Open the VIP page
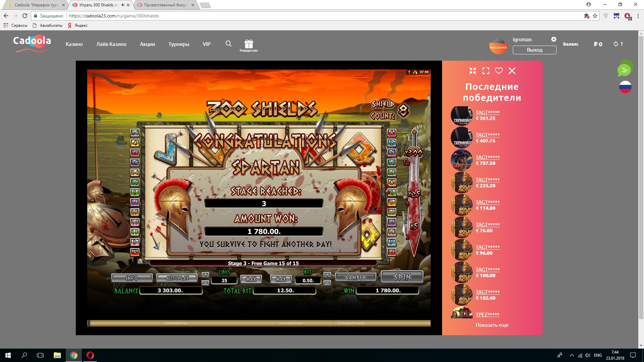This screenshot has width=644, height=362. 207,44
